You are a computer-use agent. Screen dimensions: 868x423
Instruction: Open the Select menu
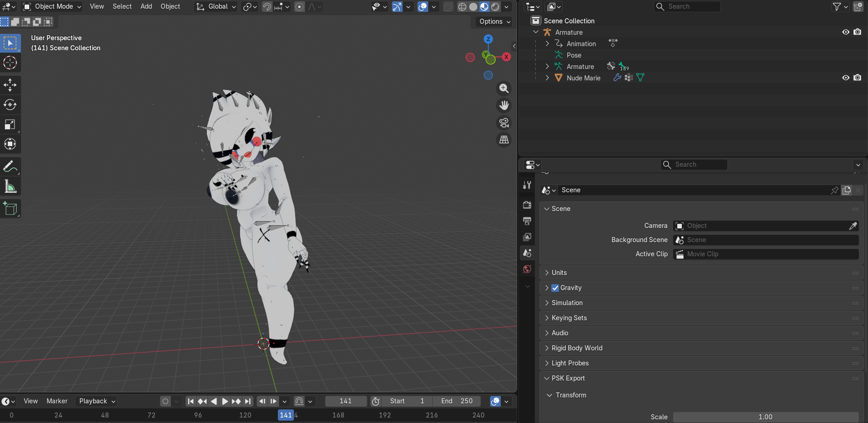[x=122, y=6]
